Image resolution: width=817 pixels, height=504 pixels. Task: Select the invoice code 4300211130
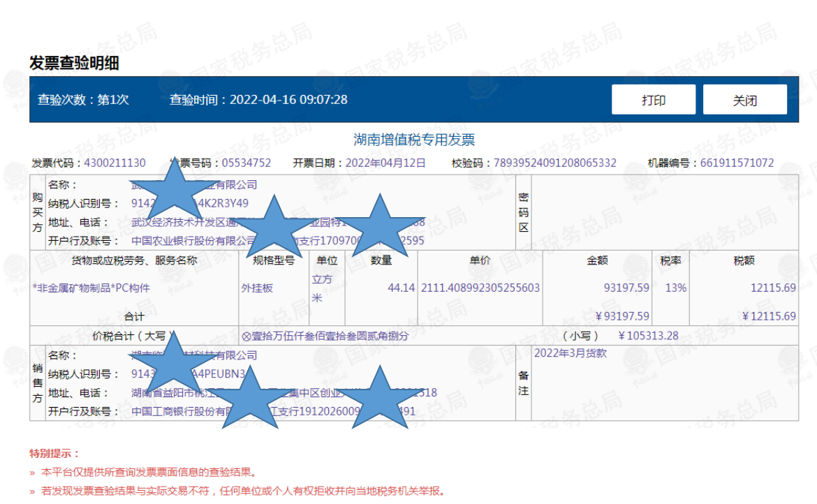115,163
